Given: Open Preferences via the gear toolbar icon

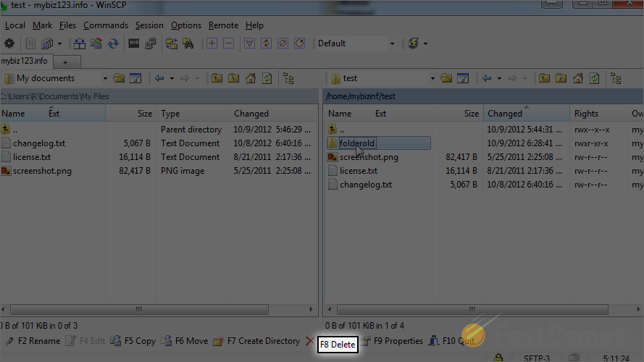Looking at the screenshot, I should [x=9, y=43].
